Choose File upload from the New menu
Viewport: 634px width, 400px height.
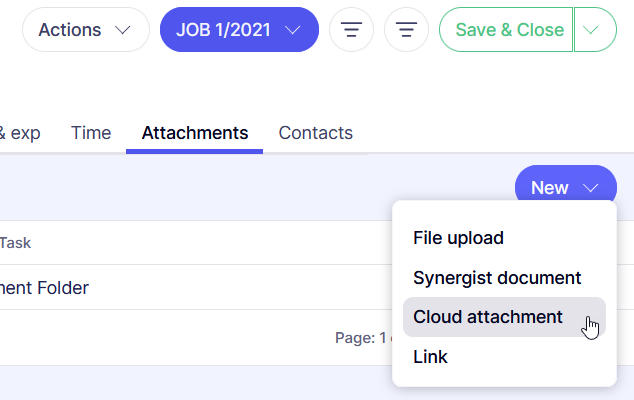[458, 238]
